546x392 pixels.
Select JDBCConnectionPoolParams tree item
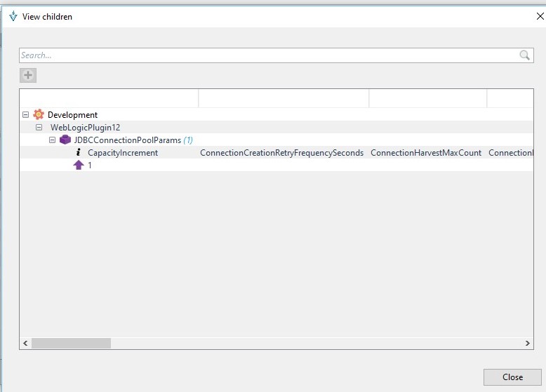pyautogui.click(x=128, y=140)
